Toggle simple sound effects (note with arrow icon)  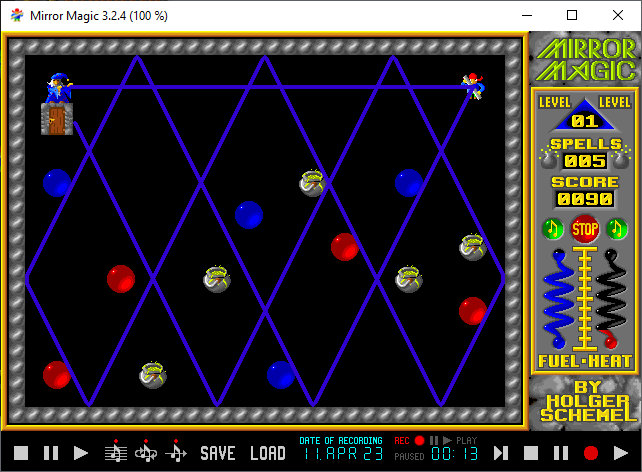pos(176,451)
